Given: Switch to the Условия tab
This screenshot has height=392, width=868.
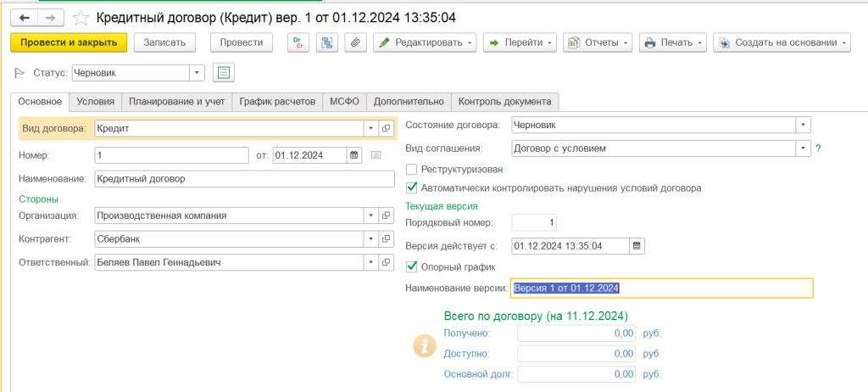Looking at the screenshot, I should point(95,102).
